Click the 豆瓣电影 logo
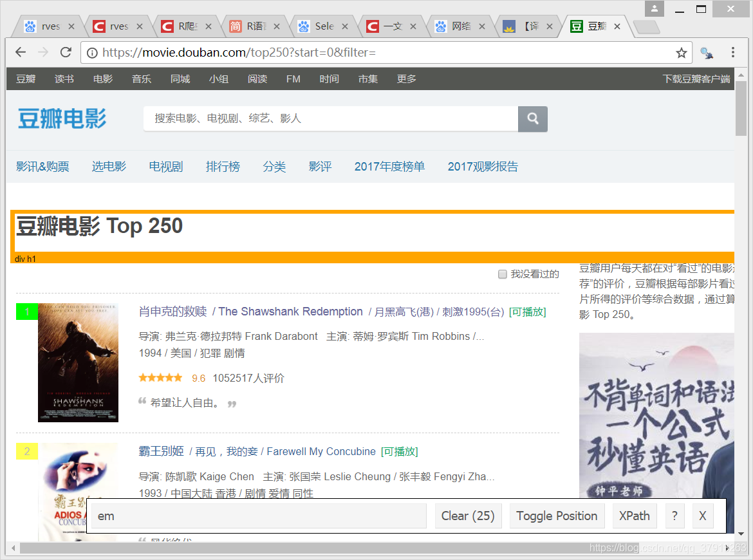The height and width of the screenshot is (560, 753). 62,118
